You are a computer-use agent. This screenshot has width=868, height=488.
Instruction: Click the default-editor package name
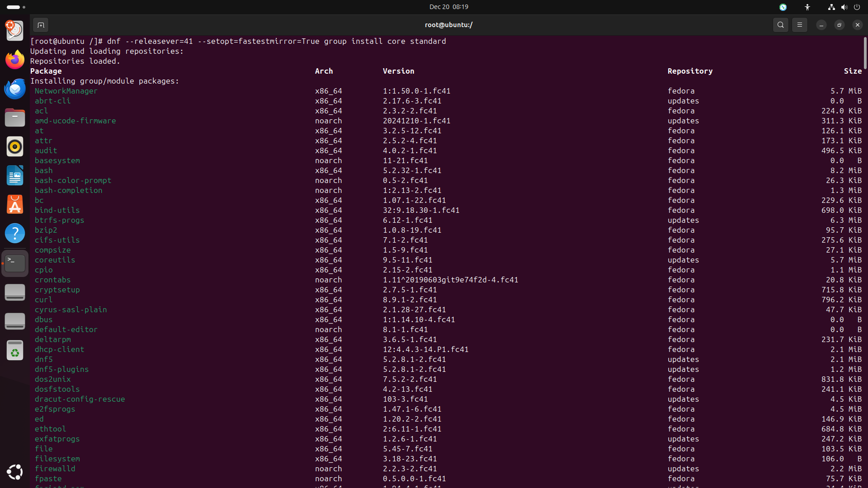(66, 329)
